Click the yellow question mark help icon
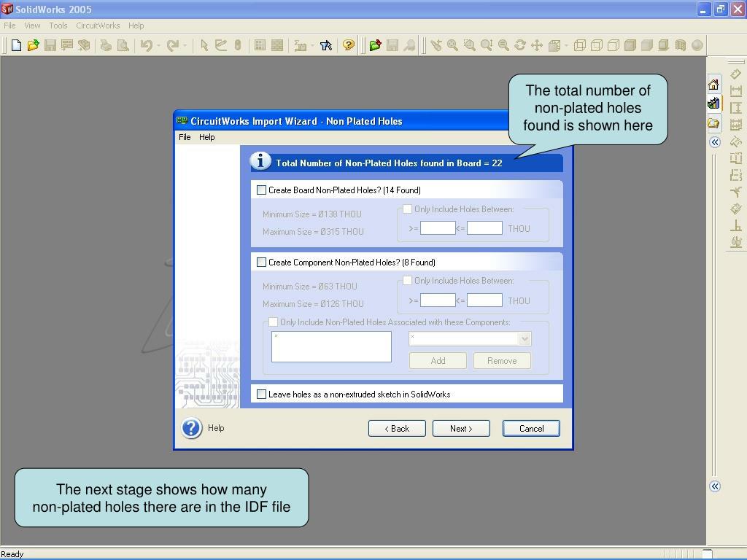This screenshot has height=560, width=747. tap(349, 45)
